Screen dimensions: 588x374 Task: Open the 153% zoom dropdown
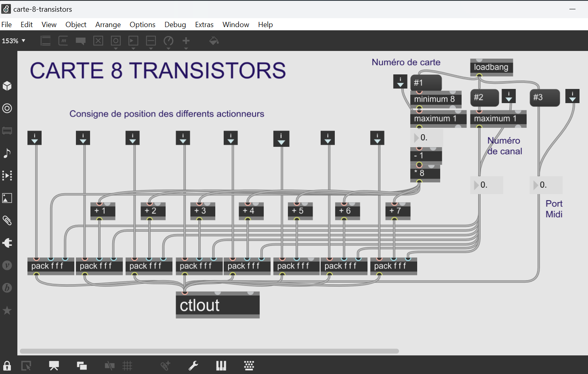pyautogui.click(x=14, y=41)
